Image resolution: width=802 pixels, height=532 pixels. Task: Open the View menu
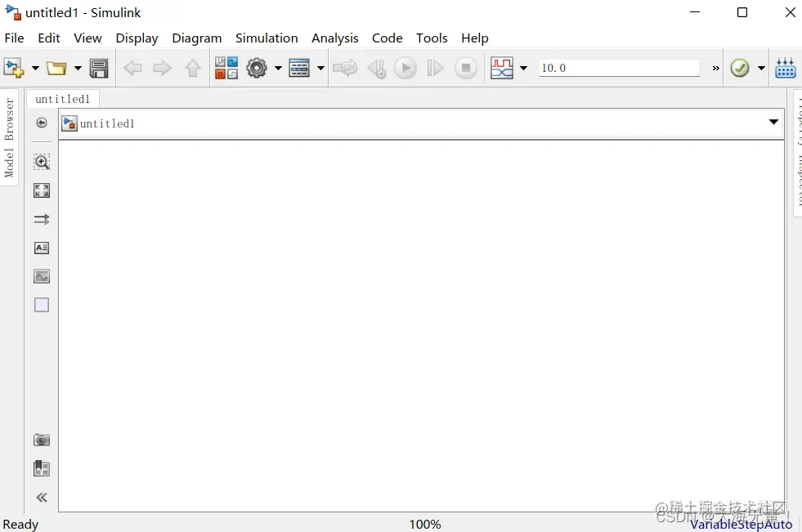pyautogui.click(x=87, y=38)
